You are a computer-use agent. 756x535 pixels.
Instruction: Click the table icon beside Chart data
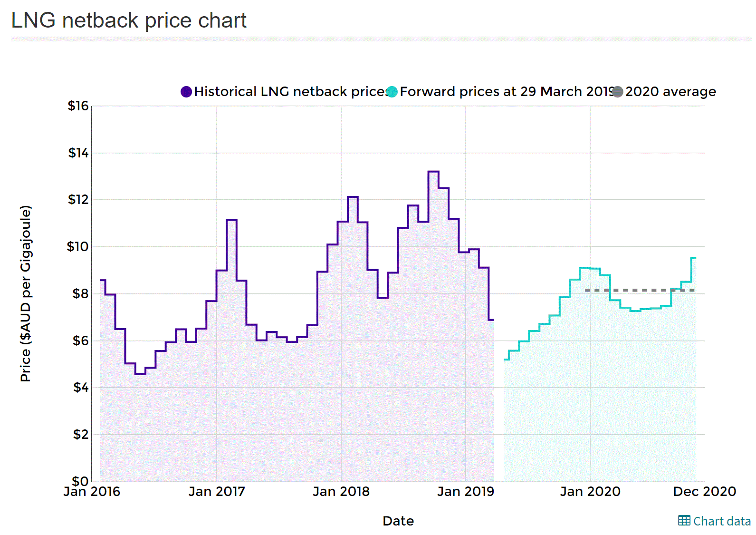coord(684,521)
